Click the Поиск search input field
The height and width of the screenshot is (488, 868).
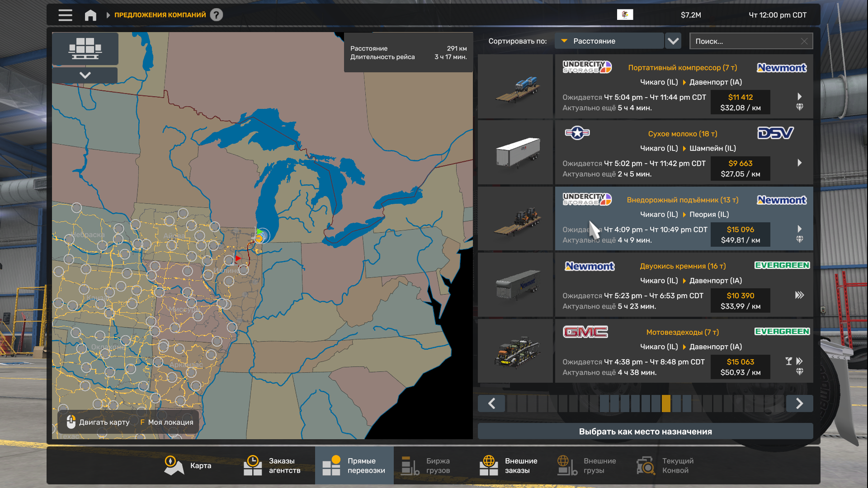(x=746, y=41)
